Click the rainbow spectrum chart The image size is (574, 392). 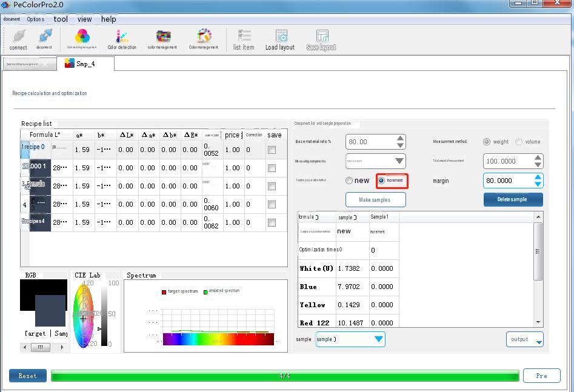point(218,339)
